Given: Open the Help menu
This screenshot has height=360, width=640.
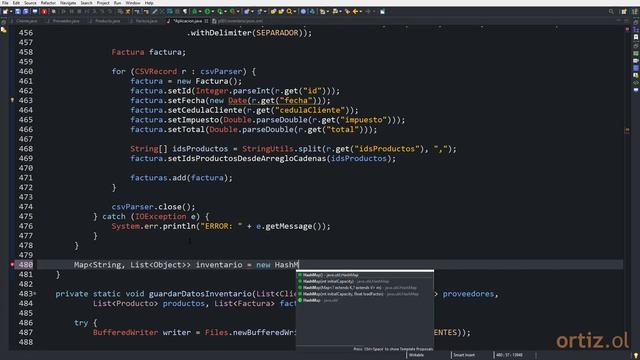Looking at the screenshot, I should [149, 3].
